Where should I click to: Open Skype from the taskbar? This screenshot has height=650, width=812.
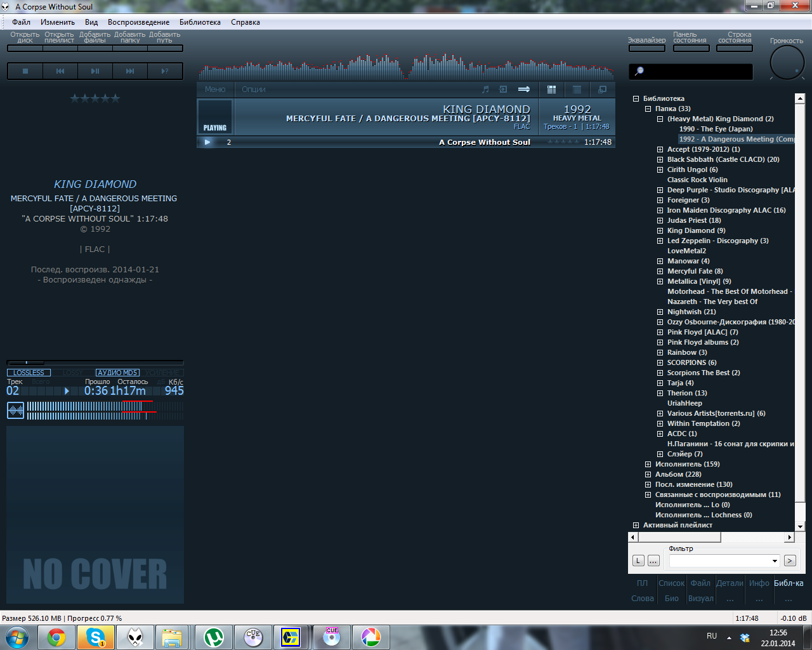[x=96, y=637]
